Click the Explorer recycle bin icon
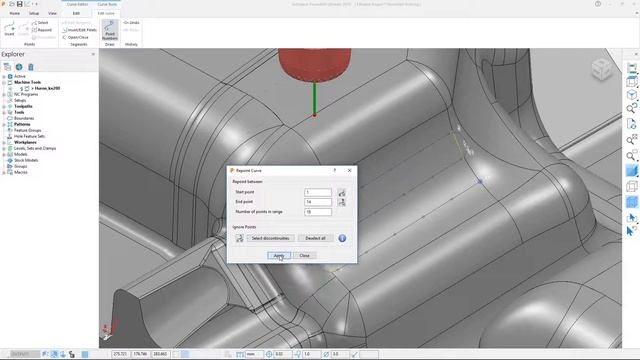The height and width of the screenshot is (360, 640). click(31, 67)
